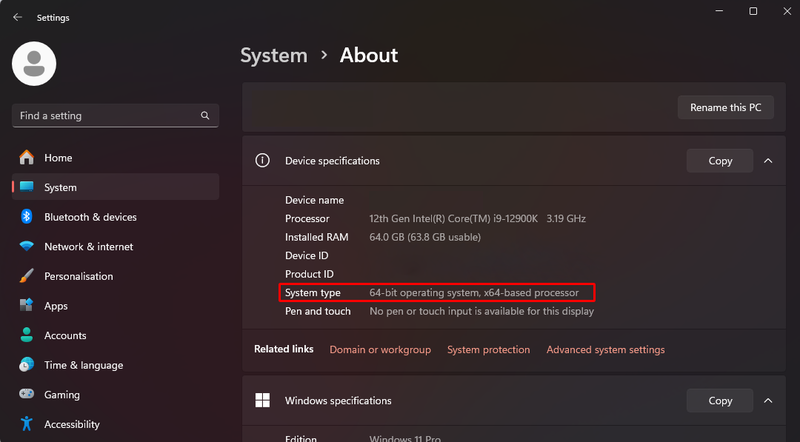Viewport: 800px width, 442px height.
Task: Click the search magnifier icon
Action: [x=205, y=116]
